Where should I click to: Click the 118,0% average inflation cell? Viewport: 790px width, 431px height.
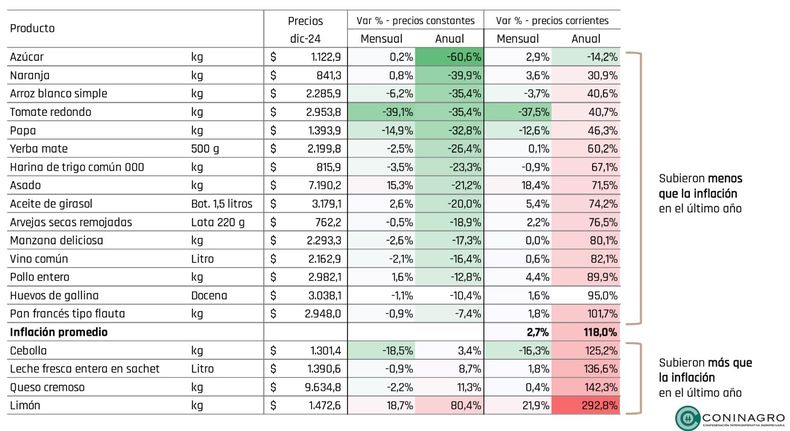click(x=586, y=332)
